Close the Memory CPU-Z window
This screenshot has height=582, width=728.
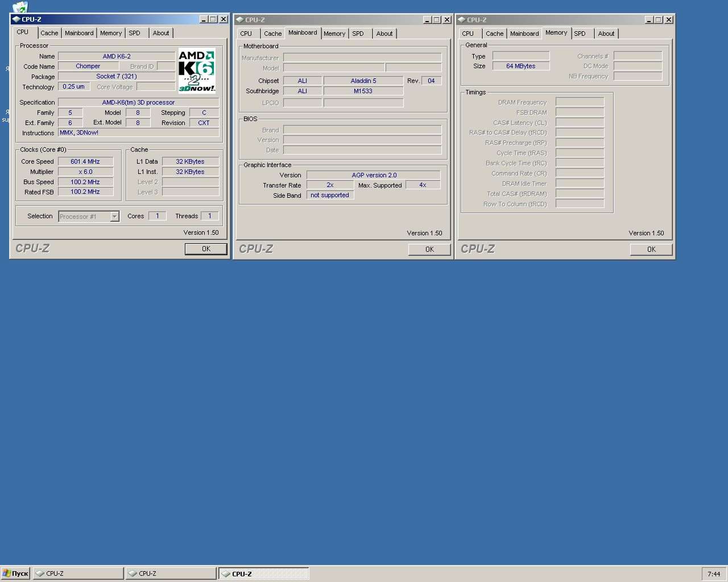pos(669,20)
